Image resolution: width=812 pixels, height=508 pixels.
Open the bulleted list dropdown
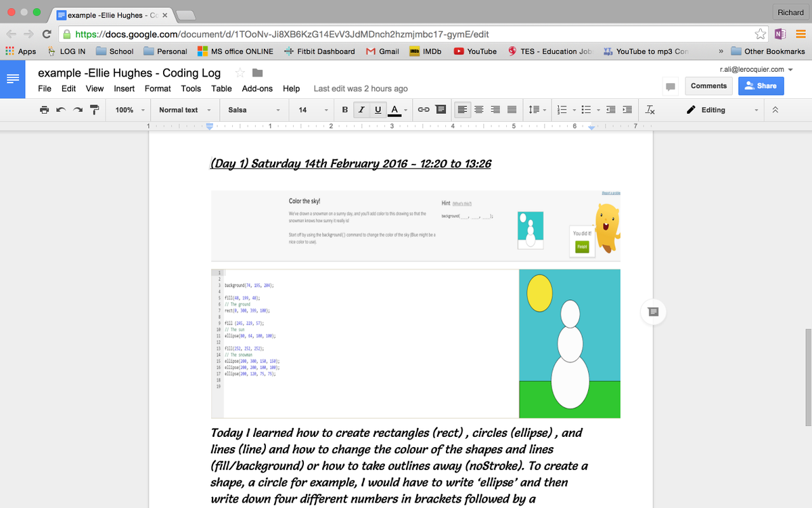pyautogui.click(x=590, y=110)
